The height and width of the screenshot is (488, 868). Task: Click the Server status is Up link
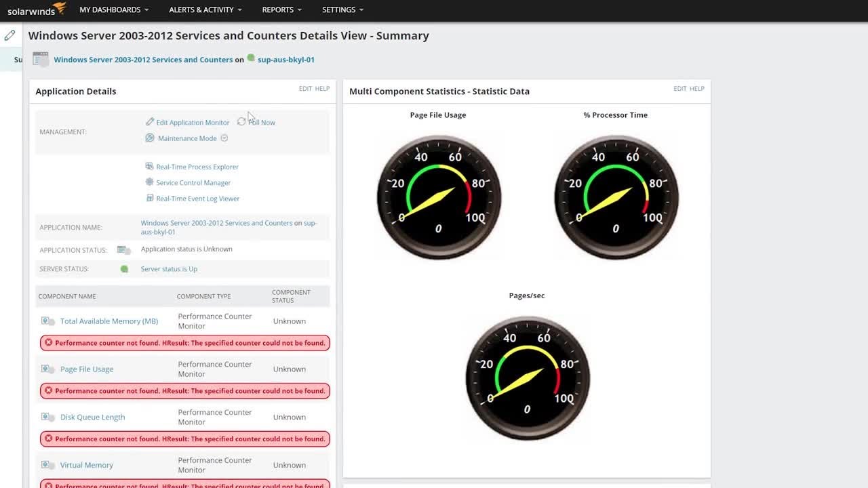(x=169, y=269)
